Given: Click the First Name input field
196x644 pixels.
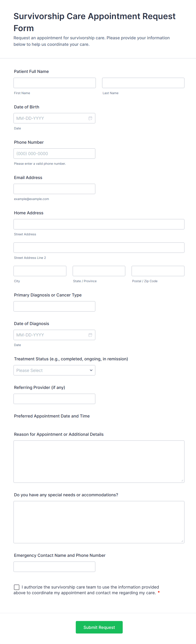Looking at the screenshot, I should (55, 83).
